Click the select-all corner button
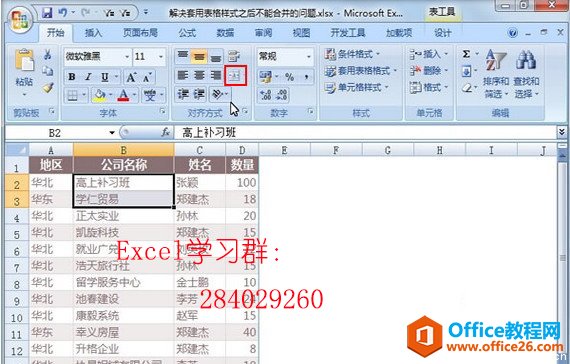Viewport: 570px width, 364px height. pyautogui.click(x=17, y=149)
